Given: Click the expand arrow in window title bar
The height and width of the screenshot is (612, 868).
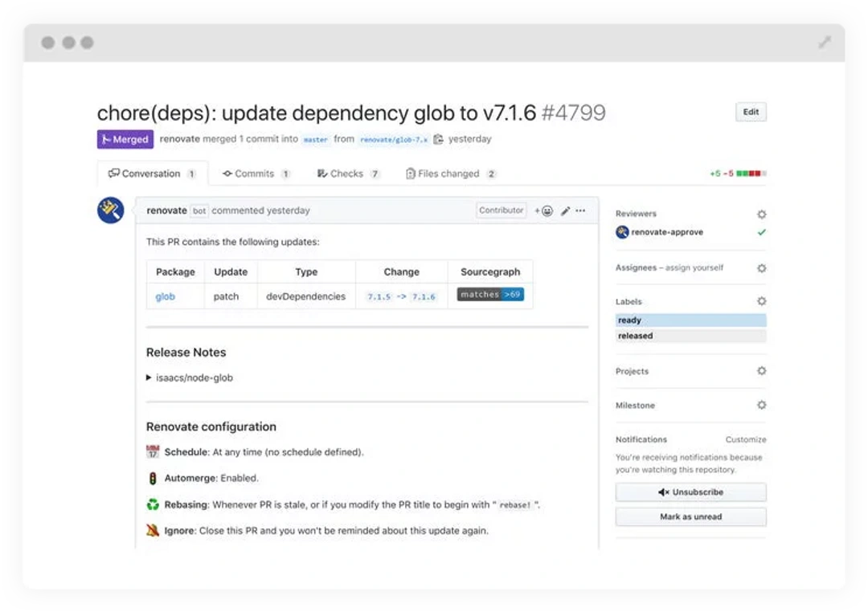Looking at the screenshot, I should pyautogui.click(x=825, y=43).
